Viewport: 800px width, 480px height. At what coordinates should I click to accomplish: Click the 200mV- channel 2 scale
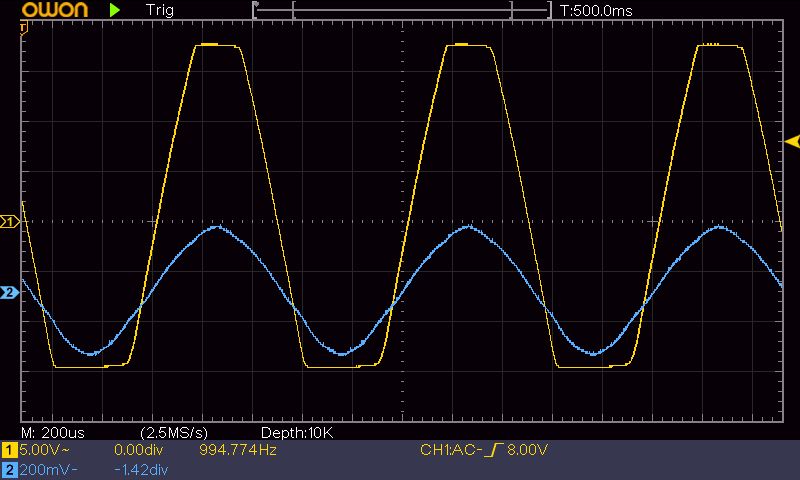pyautogui.click(x=48, y=470)
